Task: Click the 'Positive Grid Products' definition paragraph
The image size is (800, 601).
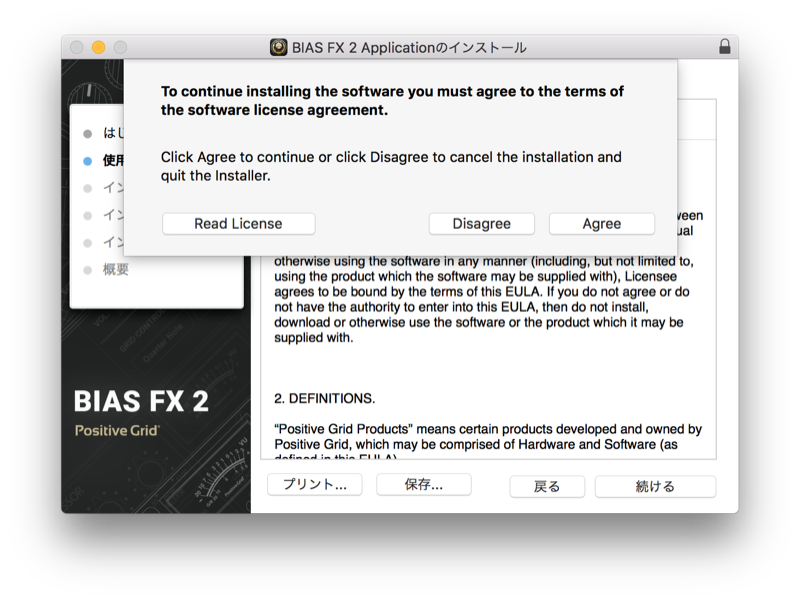Action: coord(488,442)
